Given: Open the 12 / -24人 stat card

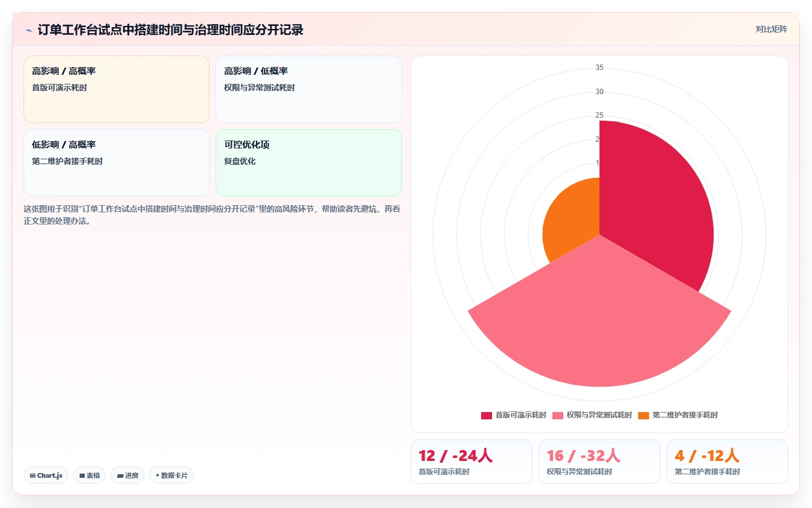Looking at the screenshot, I should point(472,462).
